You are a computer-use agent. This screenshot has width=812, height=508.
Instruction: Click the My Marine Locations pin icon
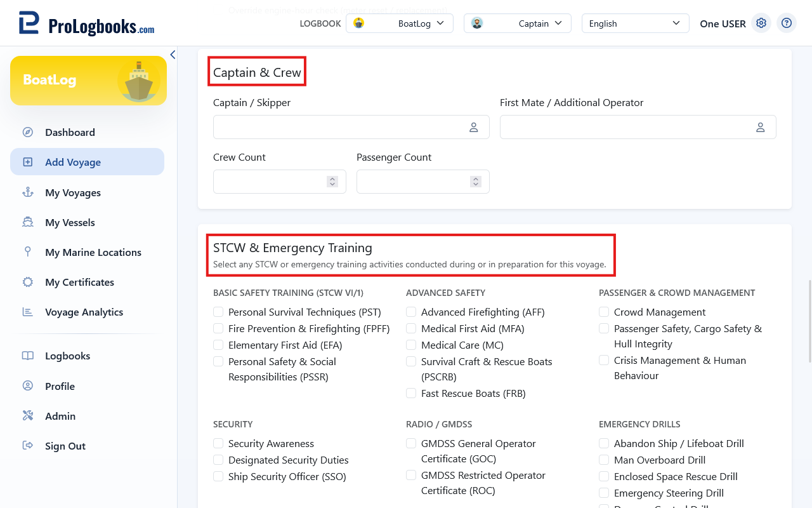point(28,252)
